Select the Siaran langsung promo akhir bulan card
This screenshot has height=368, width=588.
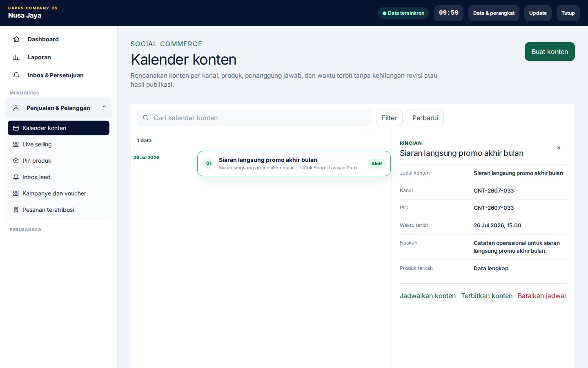[294, 164]
